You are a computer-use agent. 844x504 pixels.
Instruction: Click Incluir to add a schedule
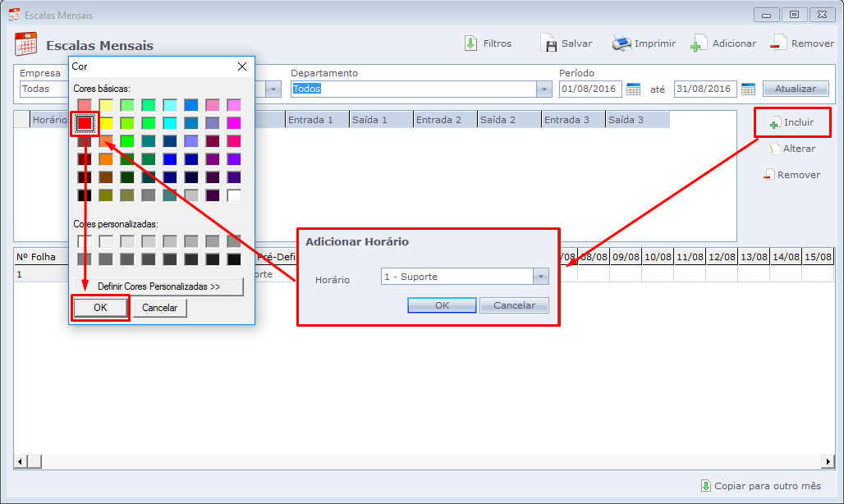(x=792, y=123)
